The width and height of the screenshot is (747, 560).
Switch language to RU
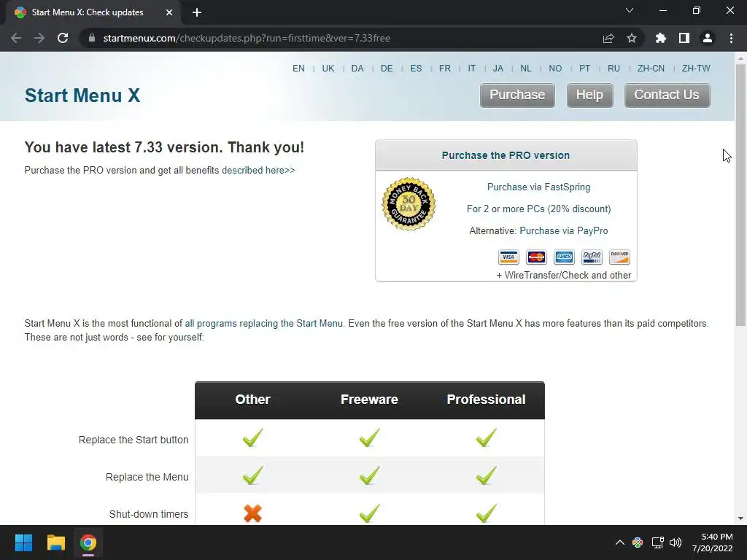(x=614, y=69)
